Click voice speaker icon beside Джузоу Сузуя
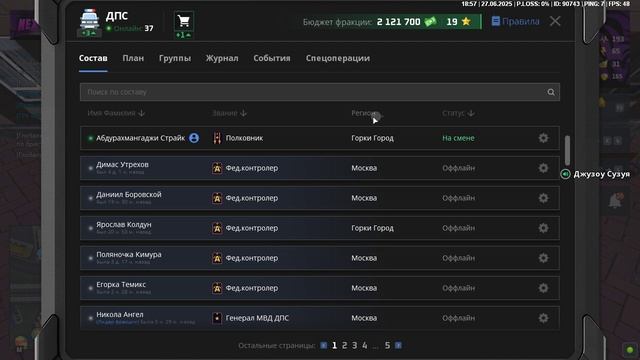Image resolution: width=640 pixels, height=360 pixels. tap(565, 174)
